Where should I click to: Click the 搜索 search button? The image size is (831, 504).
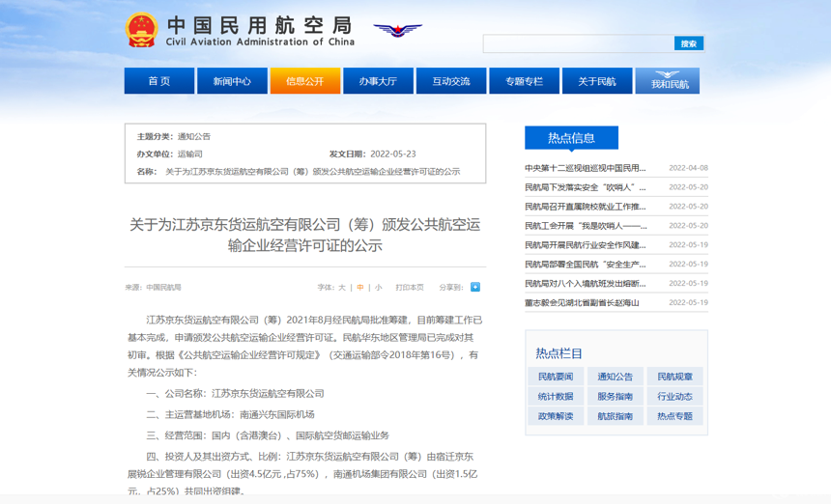point(688,43)
